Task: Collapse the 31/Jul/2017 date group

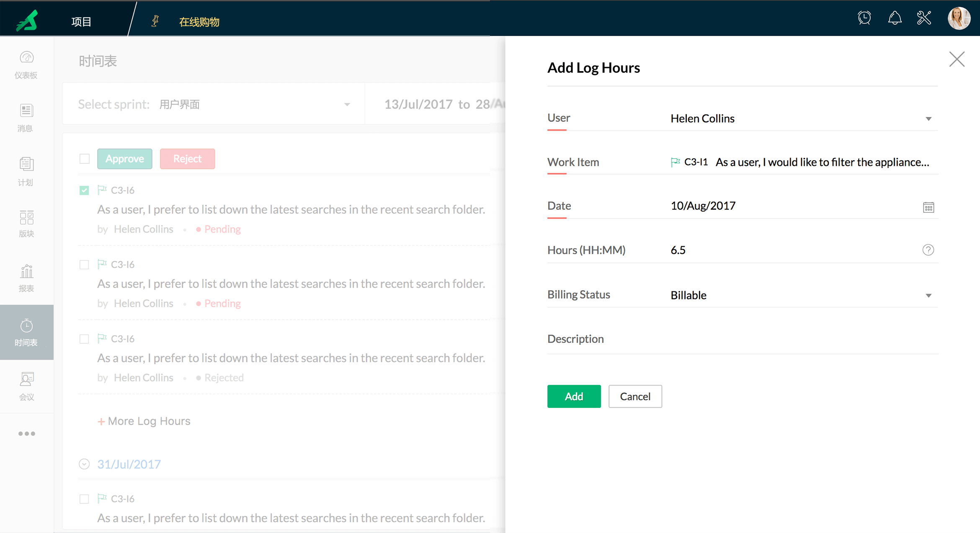Action: 84,464
